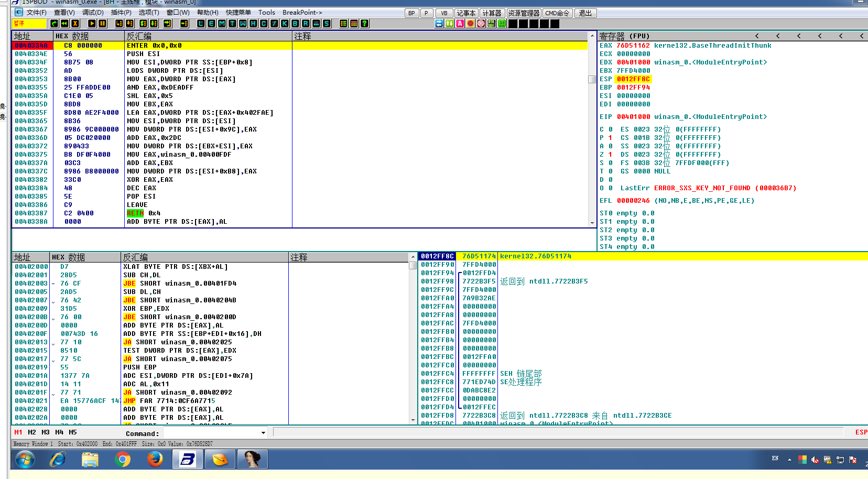Open Windows list with W icon
868x479 pixels.
click(243, 24)
